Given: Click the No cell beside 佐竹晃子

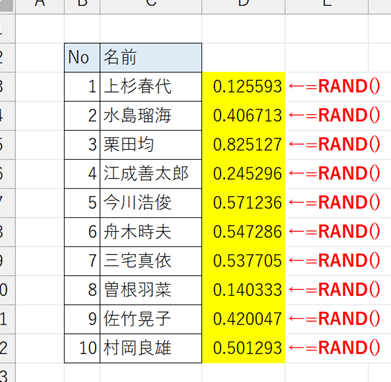Looking at the screenshot, I should click(x=82, y=319).
